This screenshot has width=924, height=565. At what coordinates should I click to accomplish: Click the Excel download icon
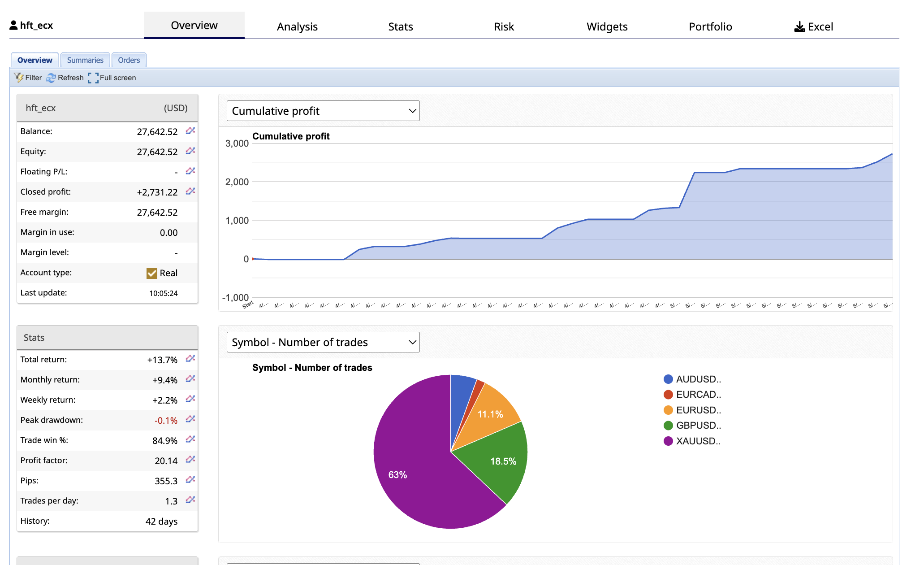click(799, 27)
